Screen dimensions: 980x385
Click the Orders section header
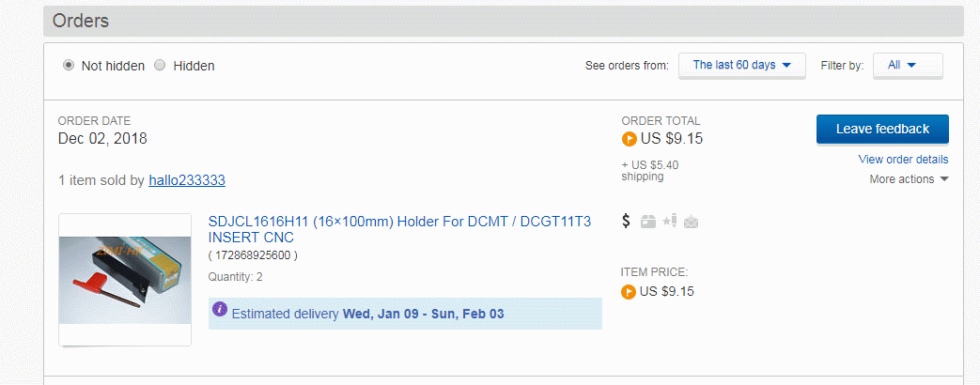click(81, 21)
